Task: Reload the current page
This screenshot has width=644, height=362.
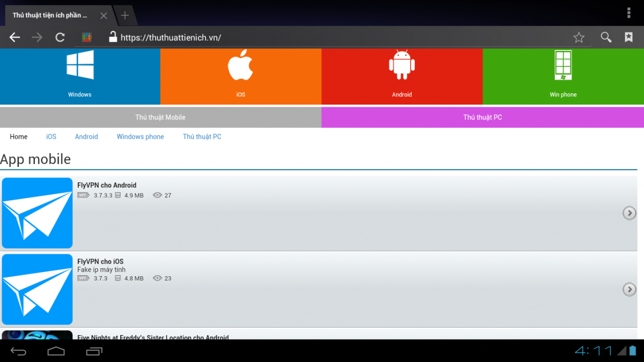Action: pos(60,38)
